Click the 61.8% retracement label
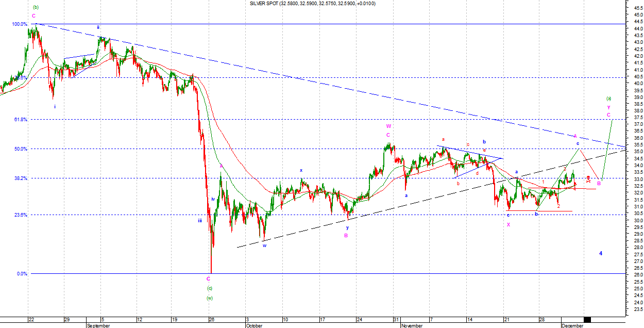644x328 pixels. 20,119
